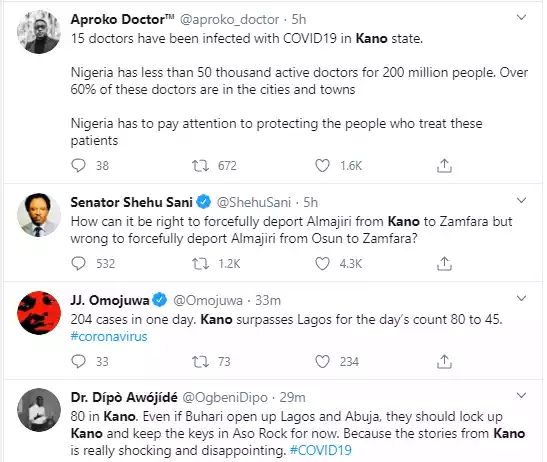Expand options chevron on Dr. Dípò Awójídé's tweet
547x462 pixels.
[x=521, y=395]
